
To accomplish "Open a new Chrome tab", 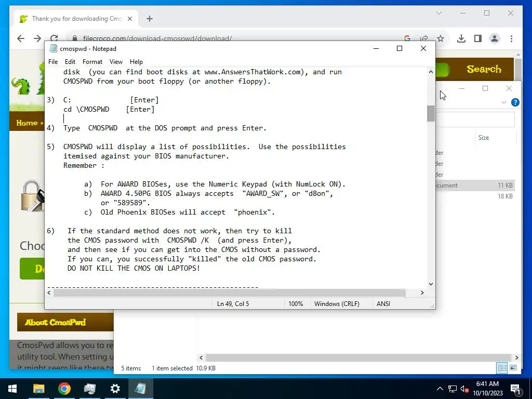I will point(150,19).
